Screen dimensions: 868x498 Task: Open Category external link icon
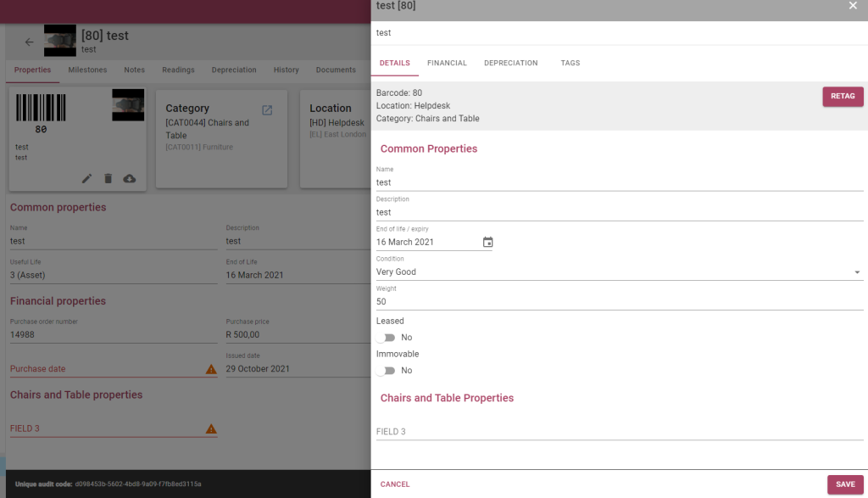point(267,109)
